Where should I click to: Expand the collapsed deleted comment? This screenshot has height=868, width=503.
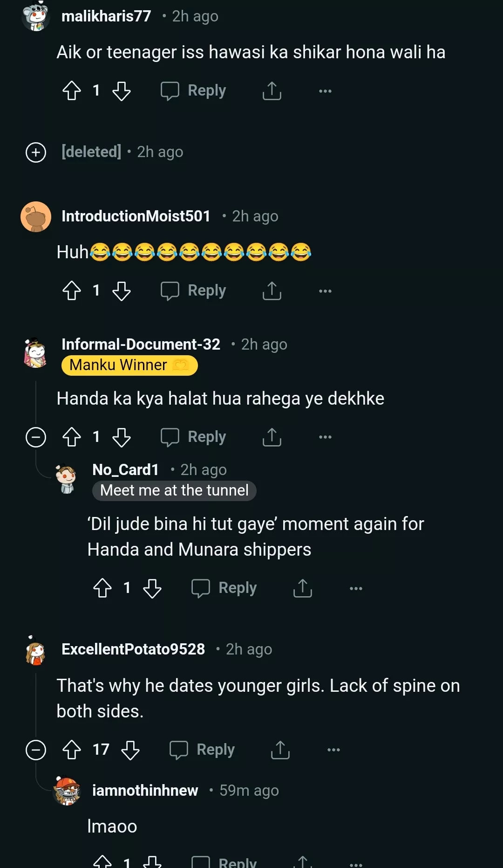pyautogui.click(x=36, y=152)
